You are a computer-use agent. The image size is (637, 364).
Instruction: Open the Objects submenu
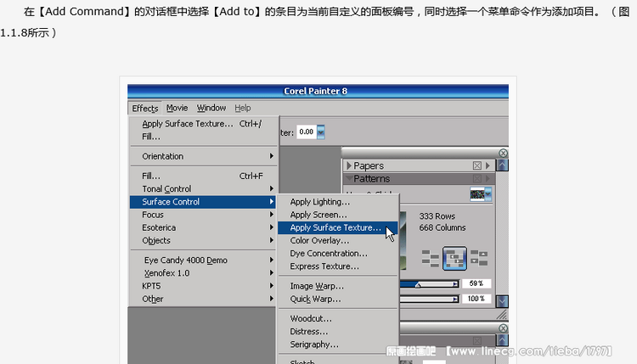tap(203, 241)
